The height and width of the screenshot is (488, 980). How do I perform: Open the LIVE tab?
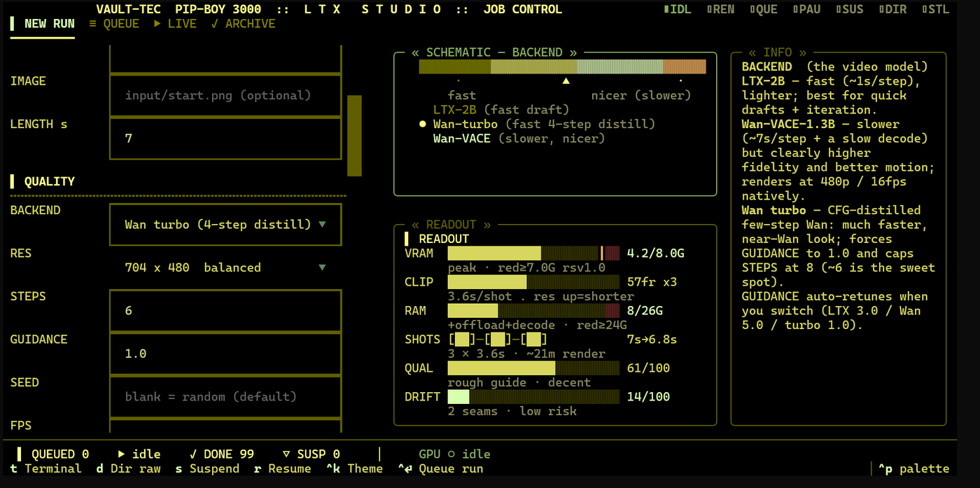[x=175, y=24]
